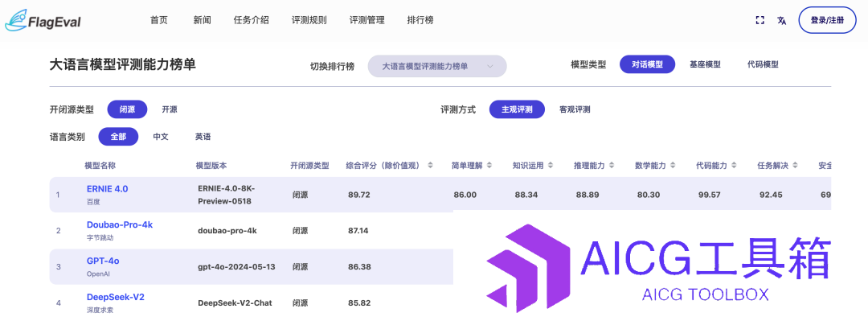Click version text gpt-4o-2024-05-13
Screen dimensions: 868x321
(236, 266)
